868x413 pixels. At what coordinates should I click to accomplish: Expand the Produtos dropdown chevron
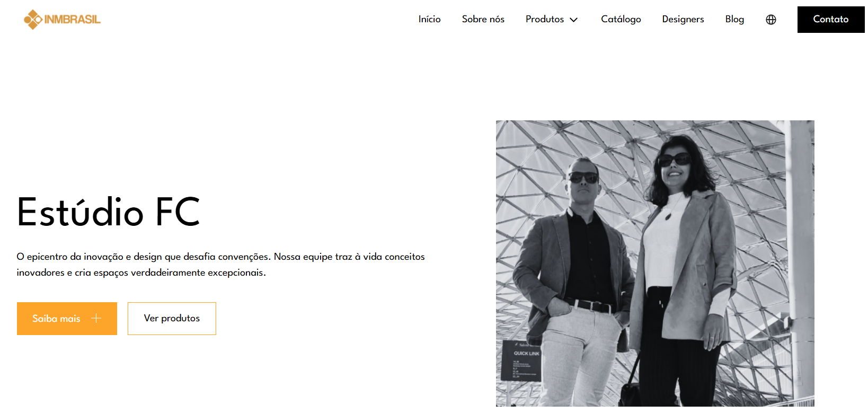pos(574,20)
